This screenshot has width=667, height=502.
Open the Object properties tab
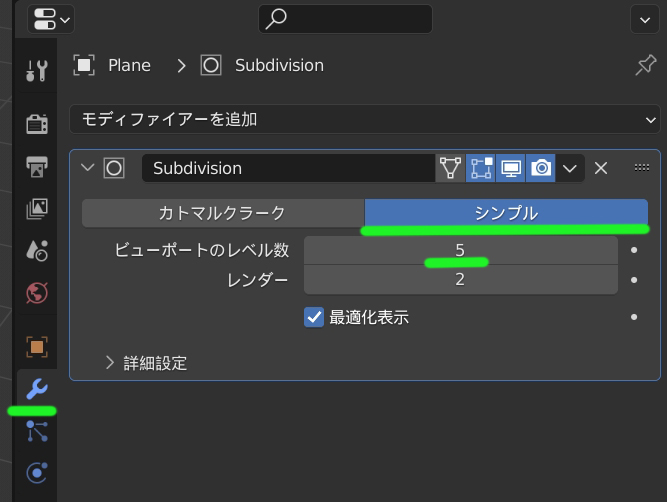tap(37, 347)
